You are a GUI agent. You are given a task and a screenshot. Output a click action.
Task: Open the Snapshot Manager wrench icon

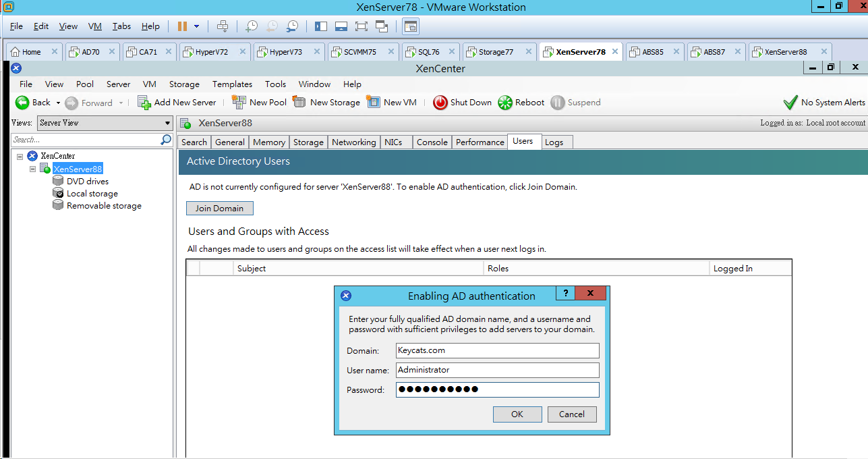pyautogui.click(x=292, y=26)
